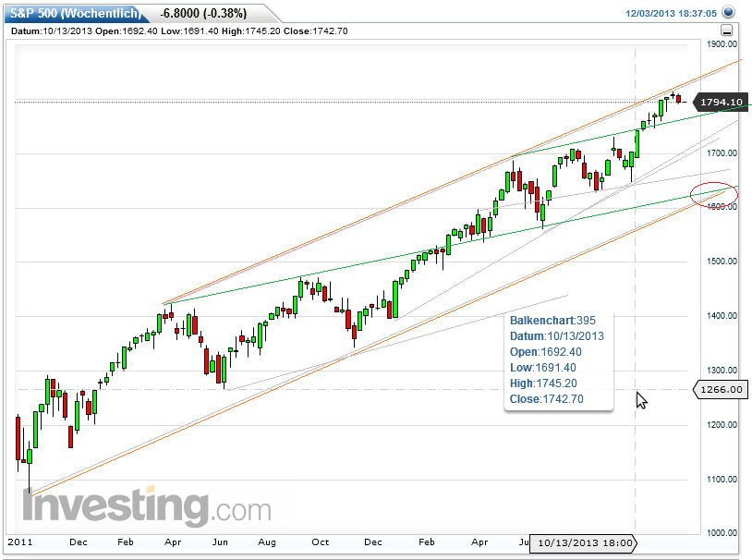Viewport: 752px width, 560px height.
Task: Click Balkenchart:395 in the tooltip
Action: (x=552, y=321)
